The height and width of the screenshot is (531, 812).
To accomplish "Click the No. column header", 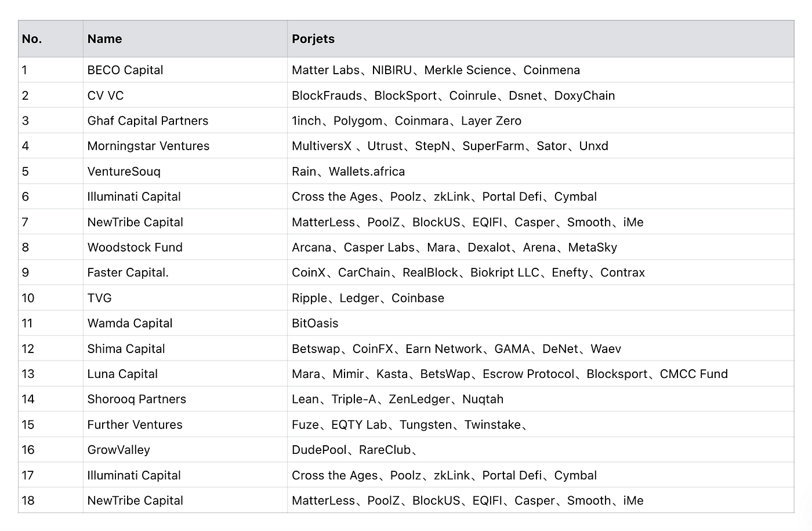I will click(50, 39).
